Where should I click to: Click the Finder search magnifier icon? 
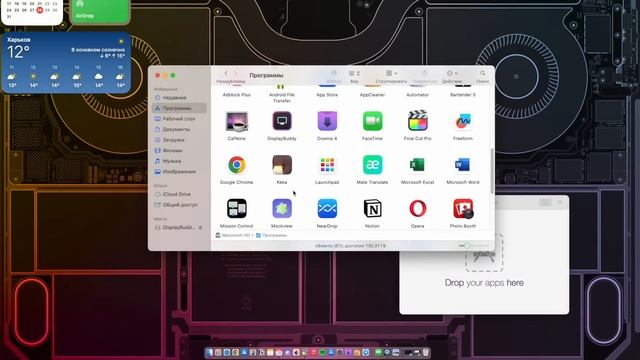pos(482,73)
